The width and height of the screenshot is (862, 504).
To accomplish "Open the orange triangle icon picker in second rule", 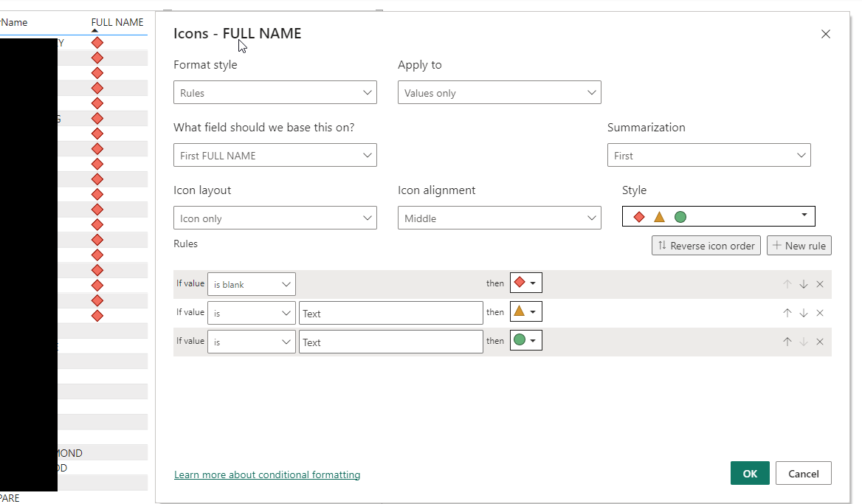I will click(x=526, y=311).
